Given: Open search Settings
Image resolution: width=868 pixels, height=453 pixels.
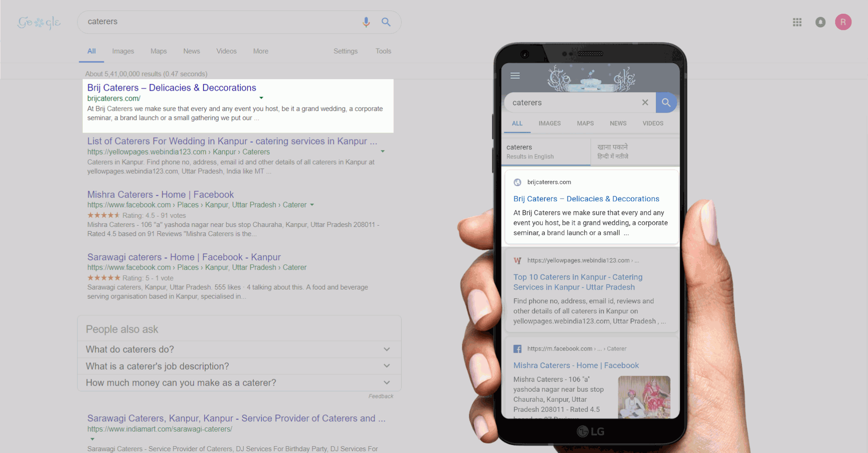Looking at the screenshot, I should [x=345, y=51].
